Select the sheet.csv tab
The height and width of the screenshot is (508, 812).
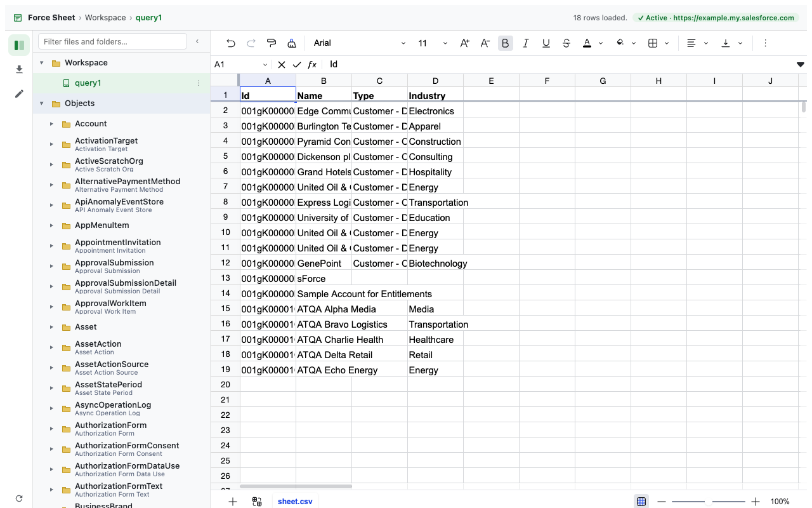(295, 502)
